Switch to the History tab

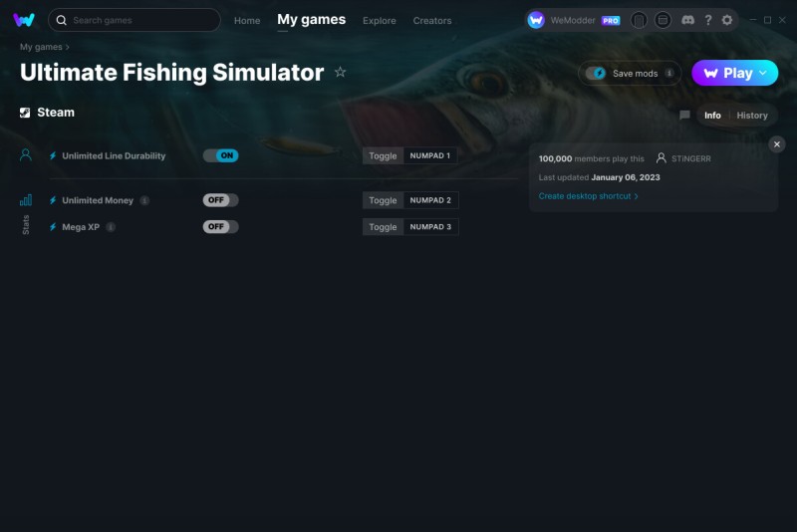tap(752, 116)
